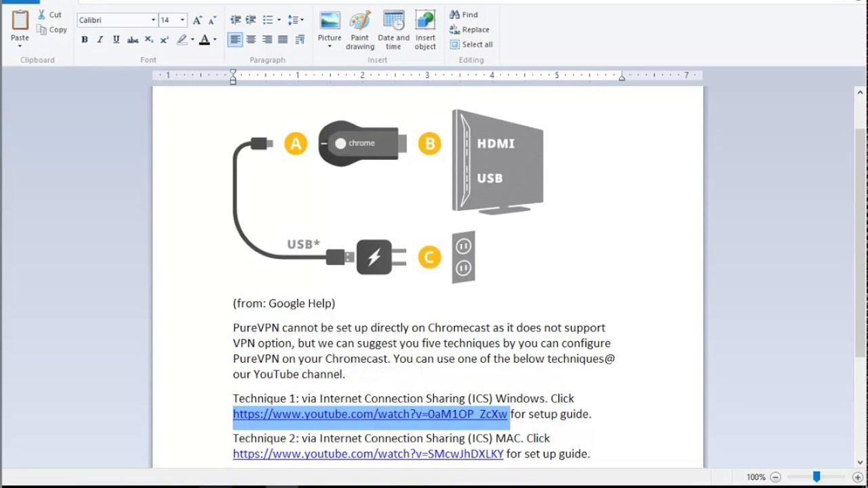Insert a Paint drawing
868x488 pixels.
(360, 30)
